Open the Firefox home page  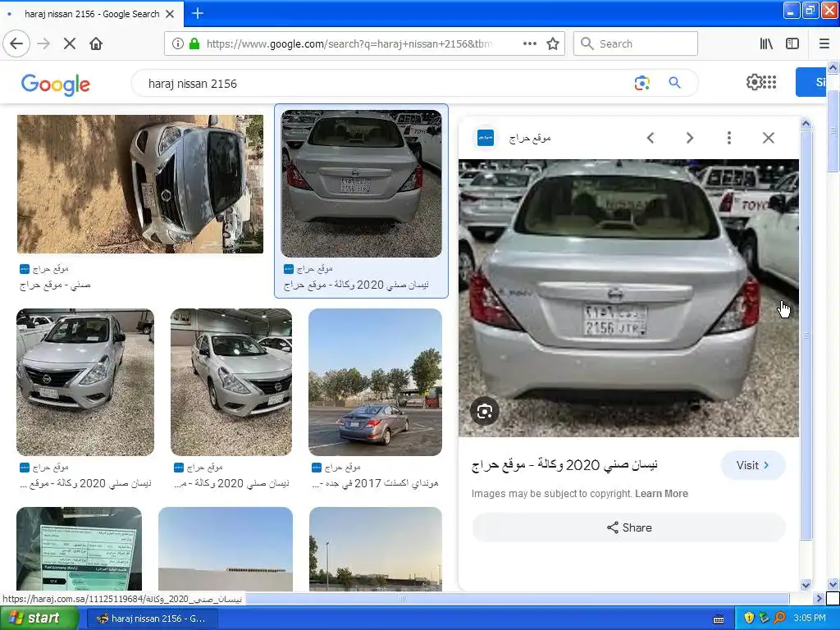pyautogui.click(x=96, y=43)
